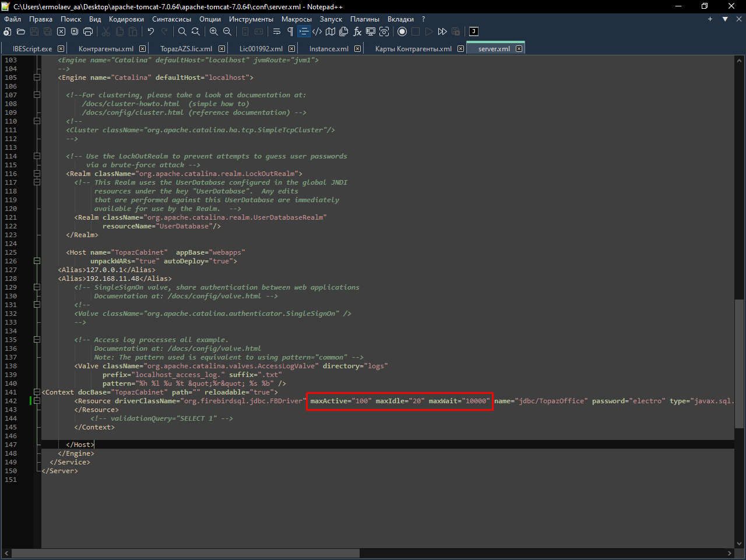Open the Плагины menu
The height and width of the screenshot is (560, 746).
pos(365,19)
